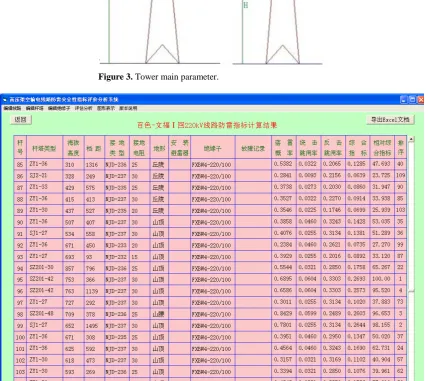Close the analysis system window

point(421,99)
